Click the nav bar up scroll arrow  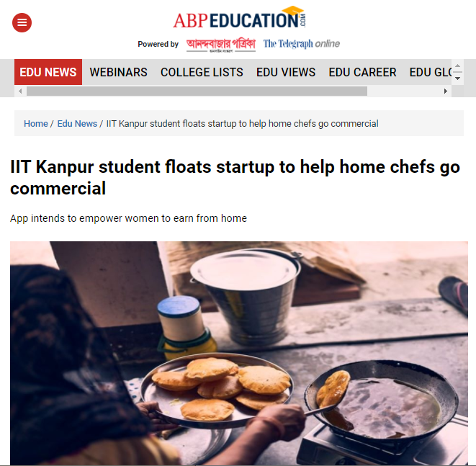457,66
